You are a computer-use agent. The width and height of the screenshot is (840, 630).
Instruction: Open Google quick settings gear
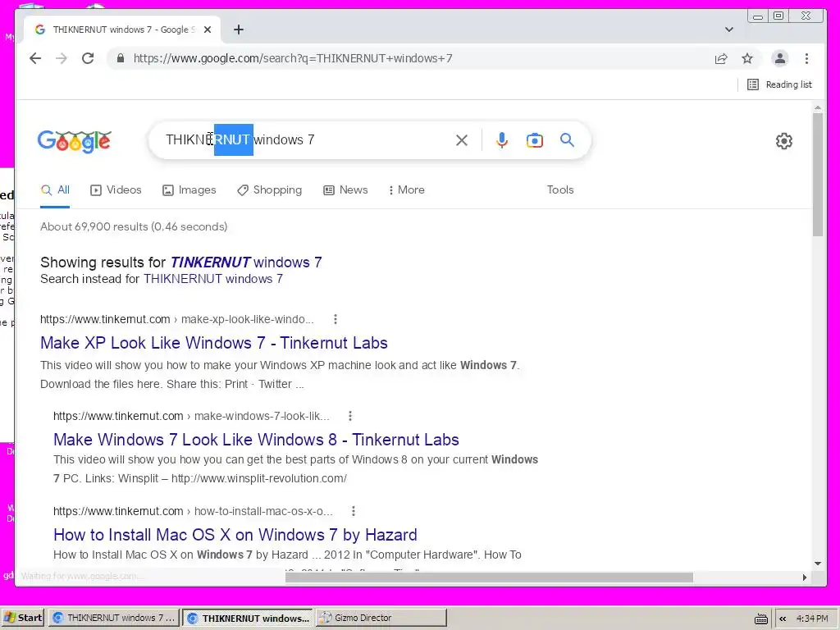(784, 141)
